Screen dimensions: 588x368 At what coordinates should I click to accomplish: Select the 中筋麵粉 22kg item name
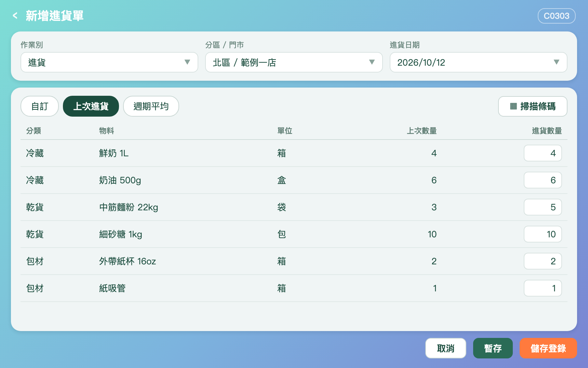pyautogui.click(x=129, y=207)
